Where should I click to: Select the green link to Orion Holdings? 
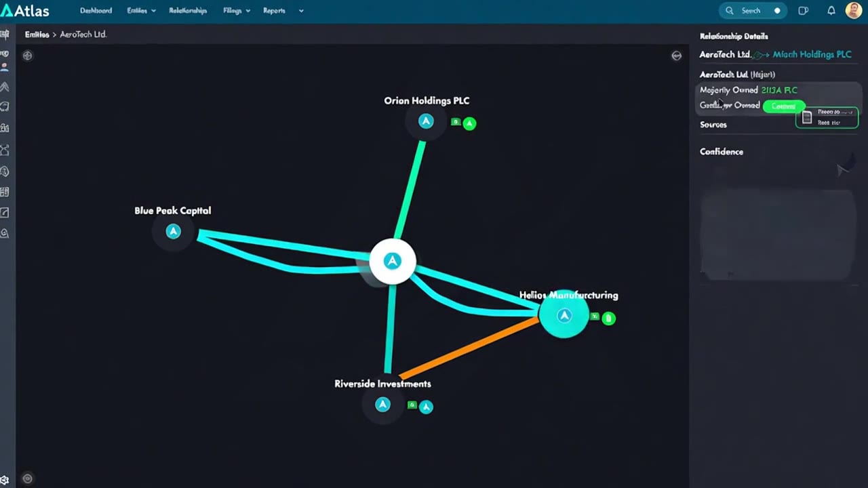pos(410,190)
